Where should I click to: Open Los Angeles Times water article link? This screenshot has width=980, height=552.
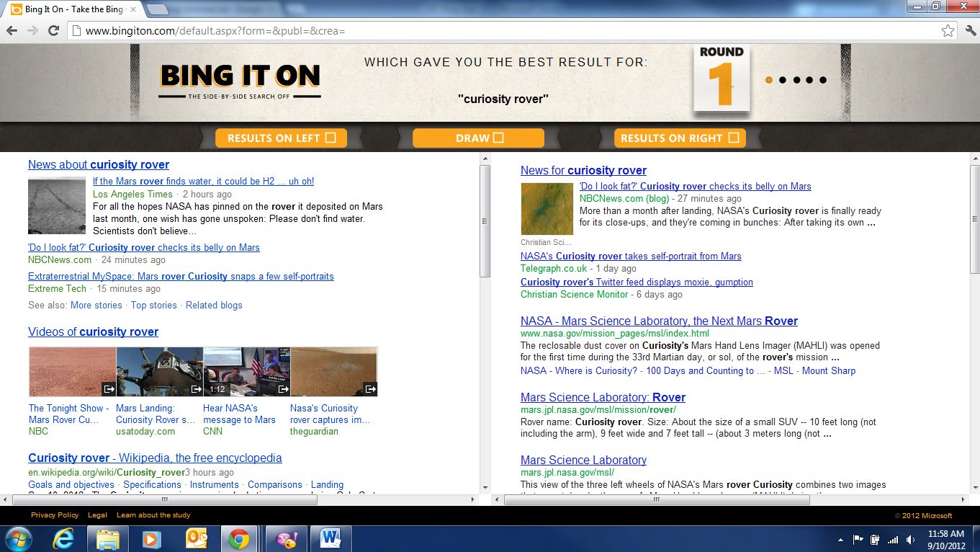pyautogui.click(x=203, y=181)
